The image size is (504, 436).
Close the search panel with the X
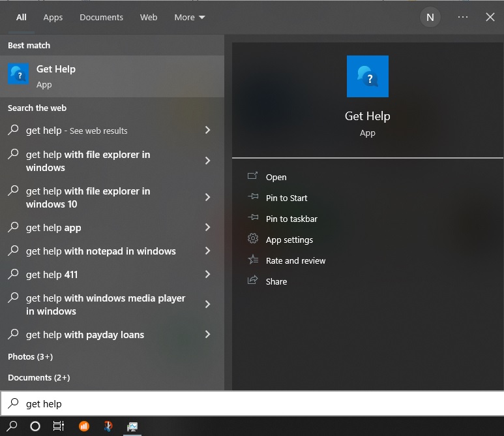490,17
